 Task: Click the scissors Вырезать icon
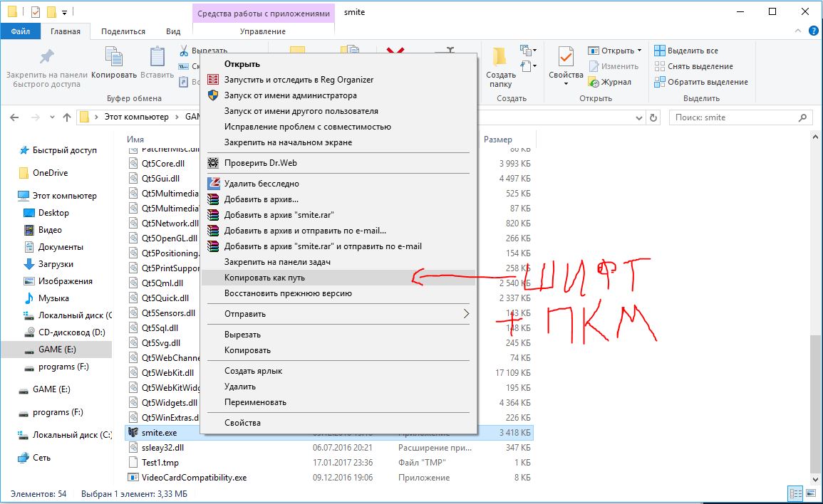point(184,51)
